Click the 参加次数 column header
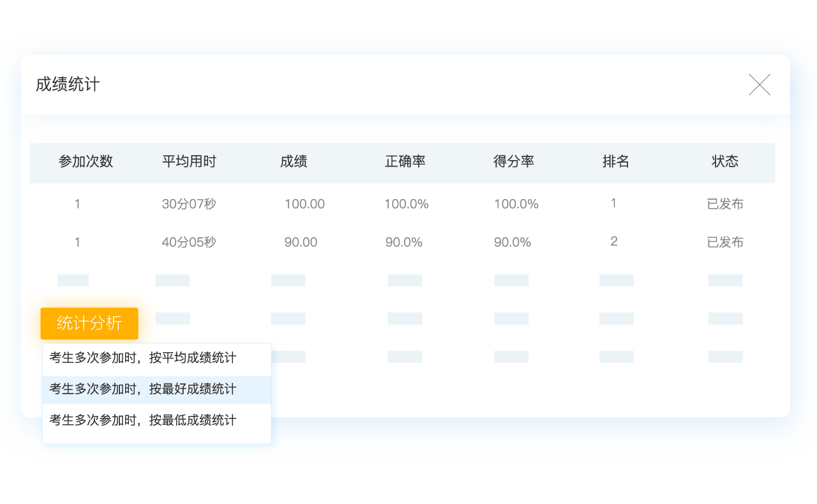The width and height of the screenshot is (817, 504). coord(86,162)
